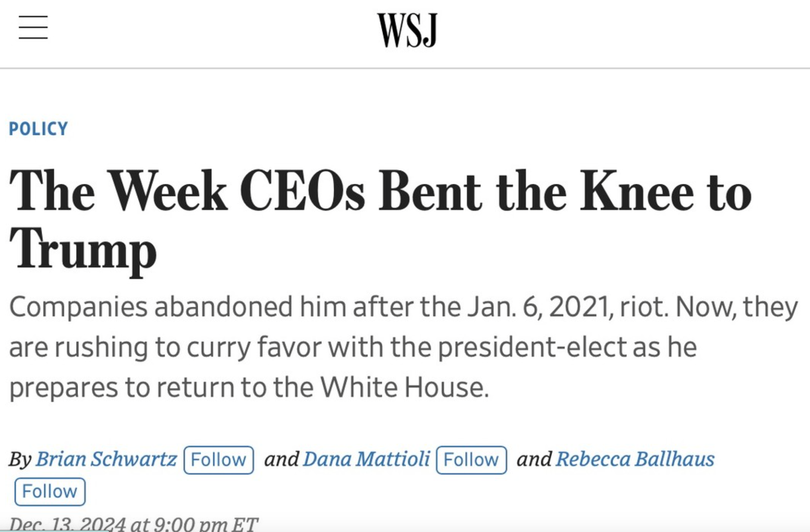Open Brian Schwartz's author page
This screenshot has width=810, height=532.
[106, 459]
